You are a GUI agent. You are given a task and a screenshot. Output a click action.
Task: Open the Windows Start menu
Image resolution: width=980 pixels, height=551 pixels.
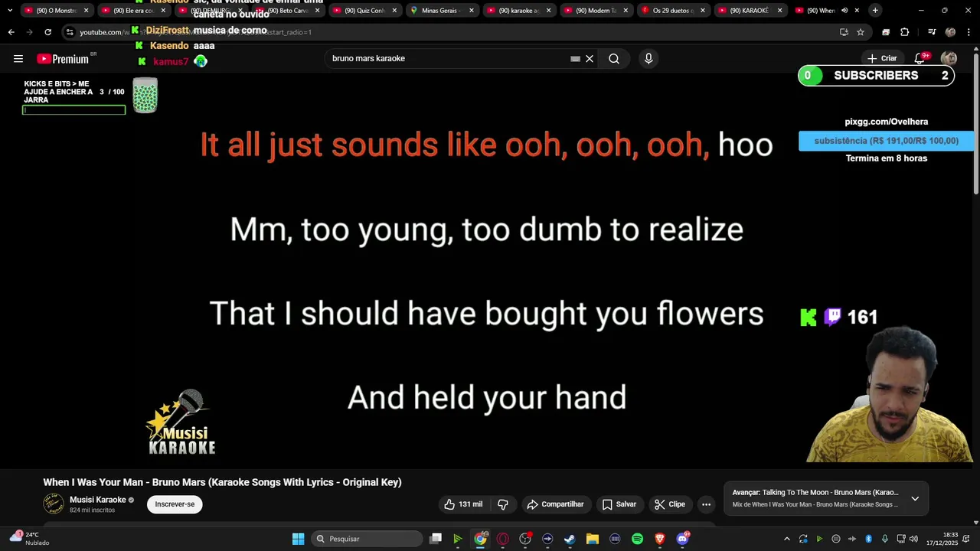tap(298, 539)
